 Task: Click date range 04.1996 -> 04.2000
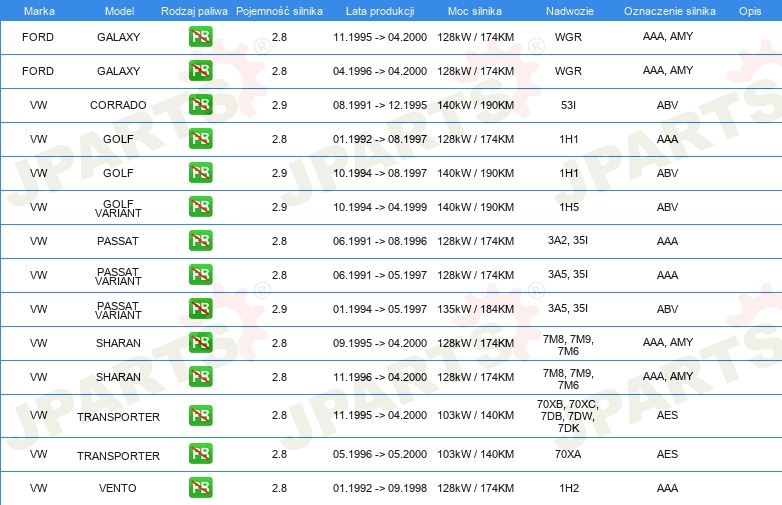click(380, 71)
